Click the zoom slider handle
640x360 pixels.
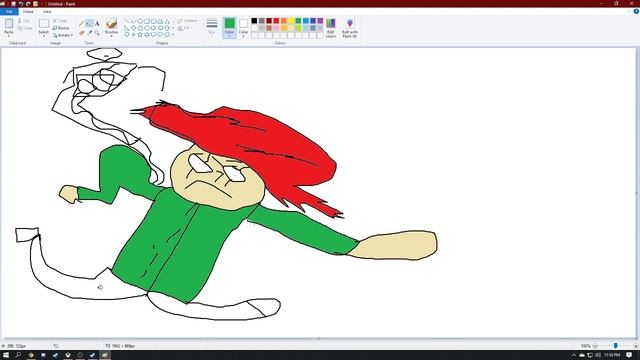pos(616,346)
